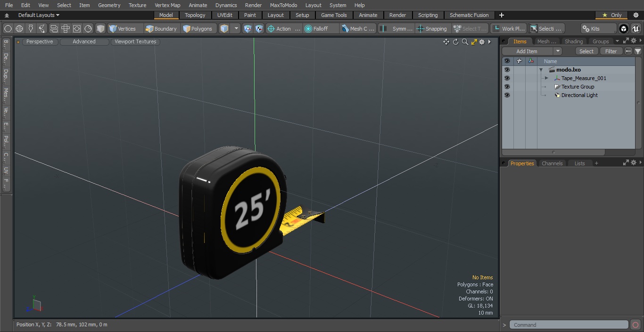Click the viewport zoom magnifier icon
This screenshot has width=644, height=332.
tap(465, 42)
